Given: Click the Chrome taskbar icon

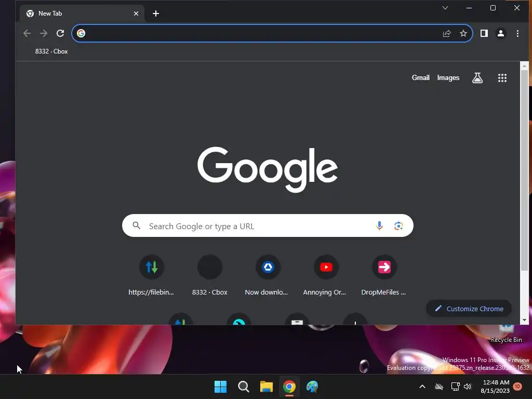Looking at the screenshot, I should click(x=289, y=387).
